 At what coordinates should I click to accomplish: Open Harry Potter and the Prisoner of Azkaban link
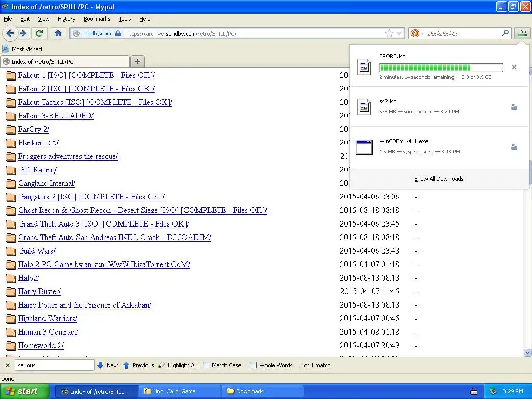coord(85,305)
